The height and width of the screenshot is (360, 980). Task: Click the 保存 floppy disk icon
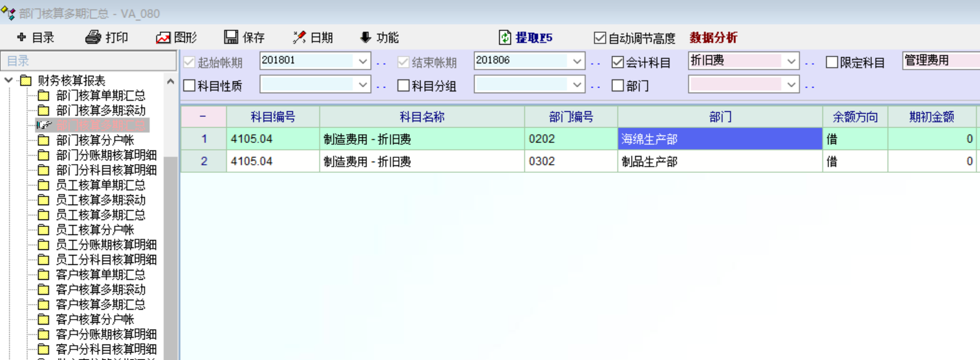231,37
